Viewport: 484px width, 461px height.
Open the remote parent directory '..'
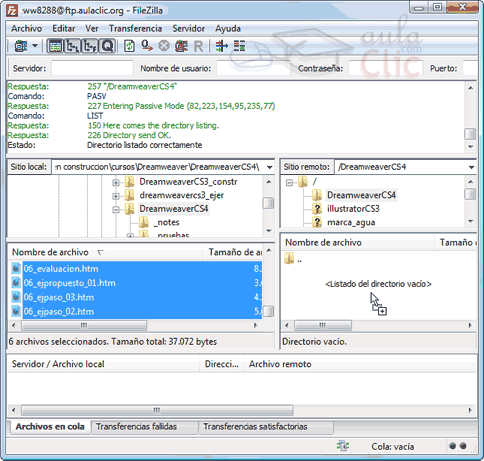tap(293, 259)
